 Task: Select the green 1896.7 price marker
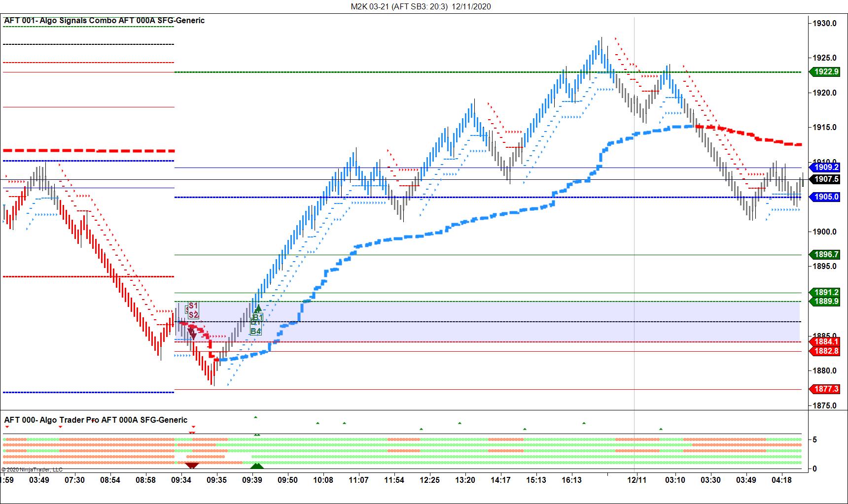point(826,255)
